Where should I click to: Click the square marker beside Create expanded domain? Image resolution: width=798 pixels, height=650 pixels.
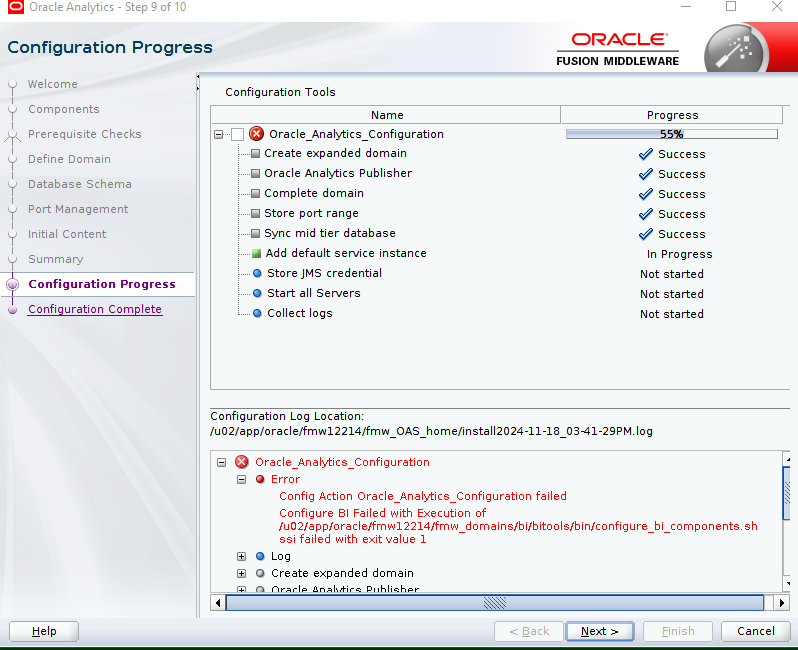(x=255, y=153)
